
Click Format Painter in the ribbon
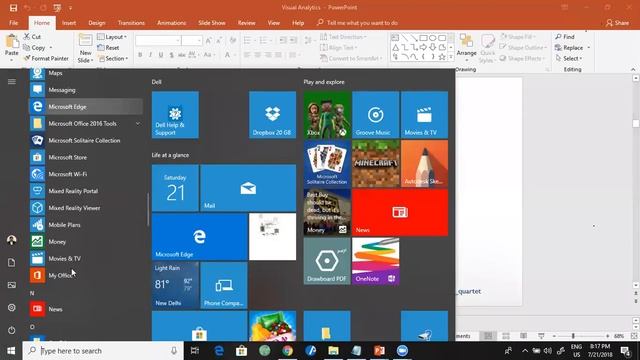46,58
